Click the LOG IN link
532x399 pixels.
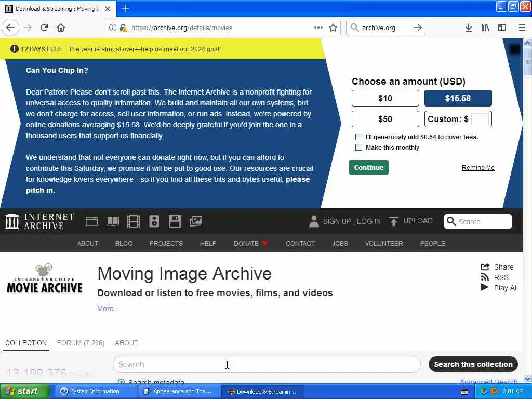[369, 221]
